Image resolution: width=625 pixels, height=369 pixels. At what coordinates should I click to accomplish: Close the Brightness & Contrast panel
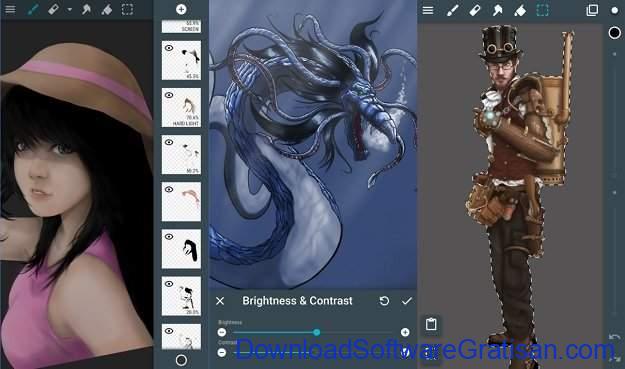tap(220, 301)
